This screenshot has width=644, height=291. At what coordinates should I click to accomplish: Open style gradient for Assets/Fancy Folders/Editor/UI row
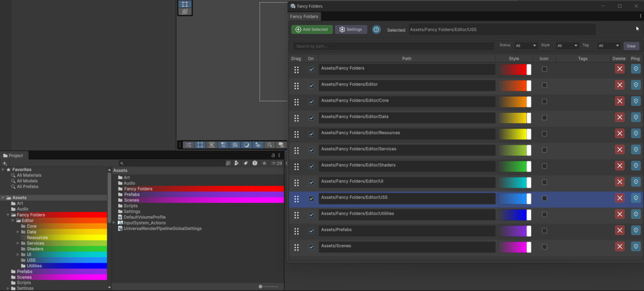(x=515, y=183)
